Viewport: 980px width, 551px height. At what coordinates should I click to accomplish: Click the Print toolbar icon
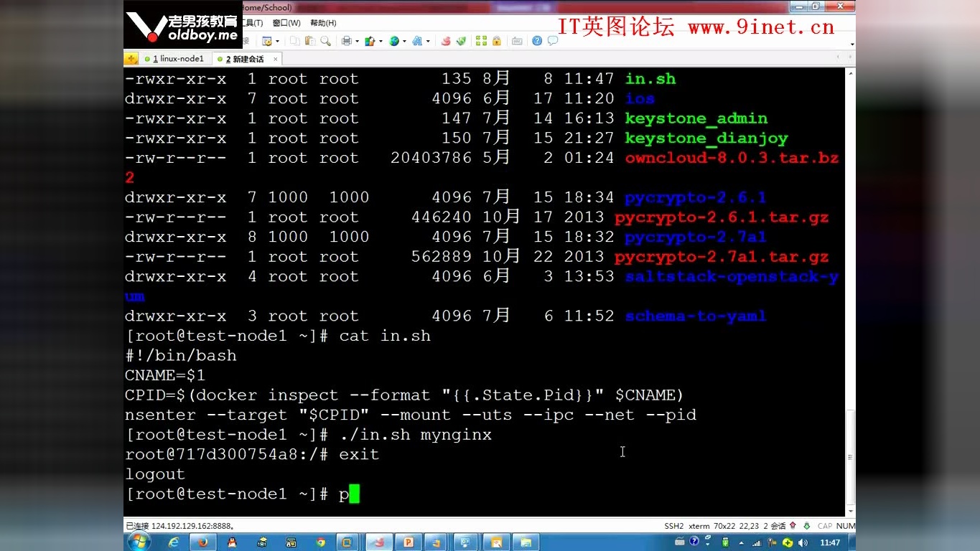coord(346,41)
